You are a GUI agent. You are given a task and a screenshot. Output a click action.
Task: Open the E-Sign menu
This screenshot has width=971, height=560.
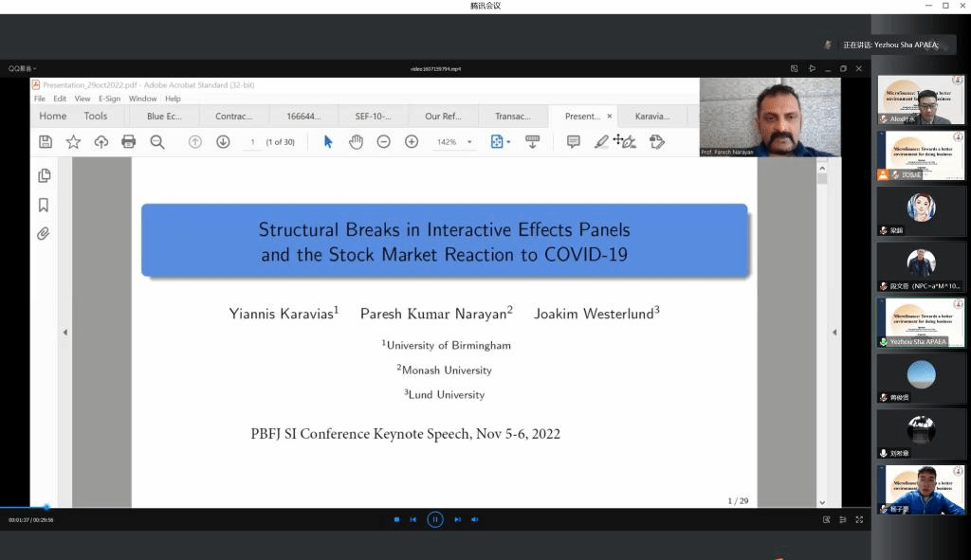coord(109,99)
